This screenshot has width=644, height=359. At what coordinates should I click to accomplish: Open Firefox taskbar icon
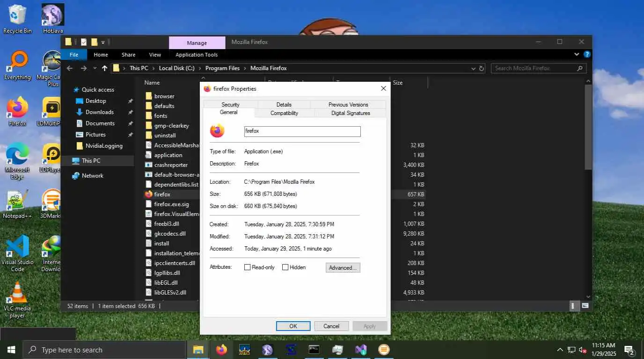coord(221,350)
